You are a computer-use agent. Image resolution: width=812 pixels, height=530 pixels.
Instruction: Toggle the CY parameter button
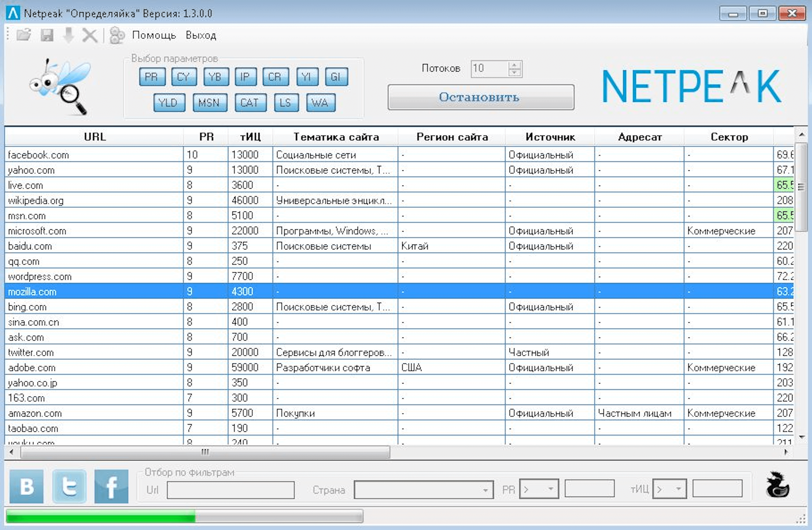[184, 77]
